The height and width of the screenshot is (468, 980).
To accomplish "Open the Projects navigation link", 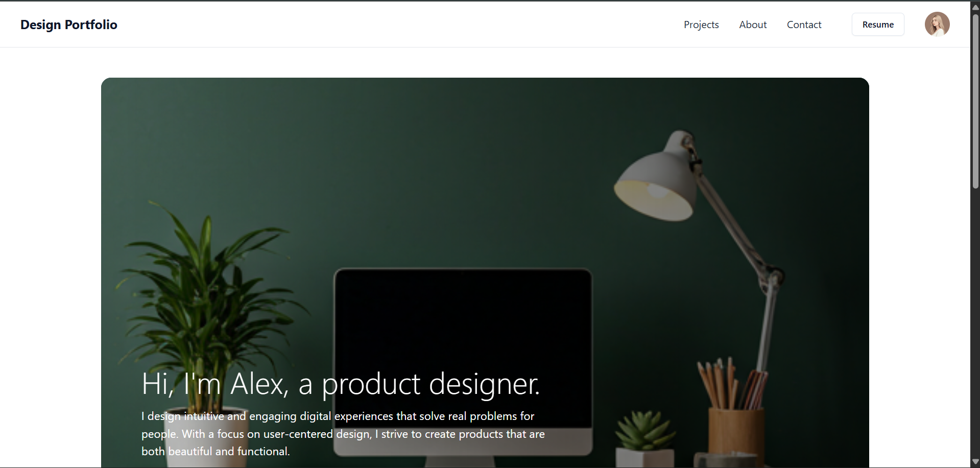I will [x=701, y=25].
